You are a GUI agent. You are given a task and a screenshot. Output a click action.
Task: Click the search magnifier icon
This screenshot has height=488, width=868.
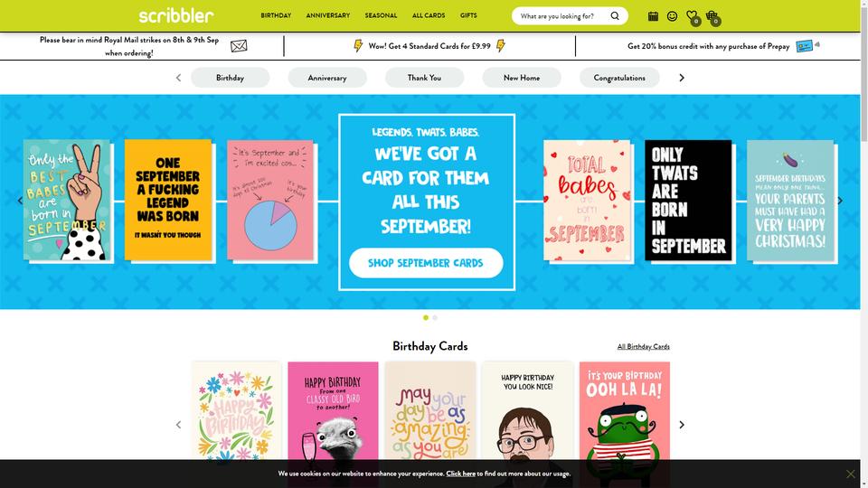pos(615,16)
